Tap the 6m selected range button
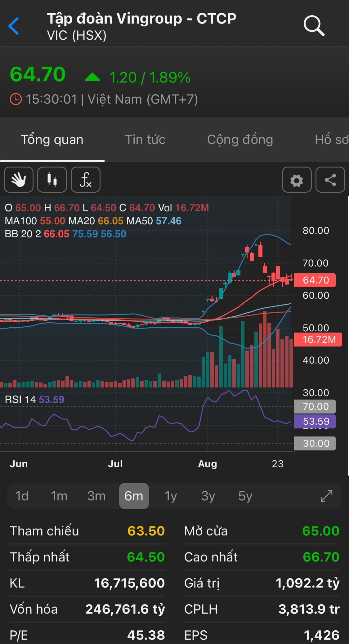349x644 pixels. click(134, 496)
